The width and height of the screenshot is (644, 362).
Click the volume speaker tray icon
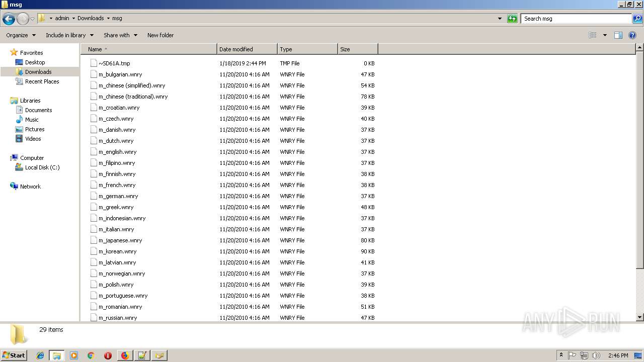pos(596,355)
